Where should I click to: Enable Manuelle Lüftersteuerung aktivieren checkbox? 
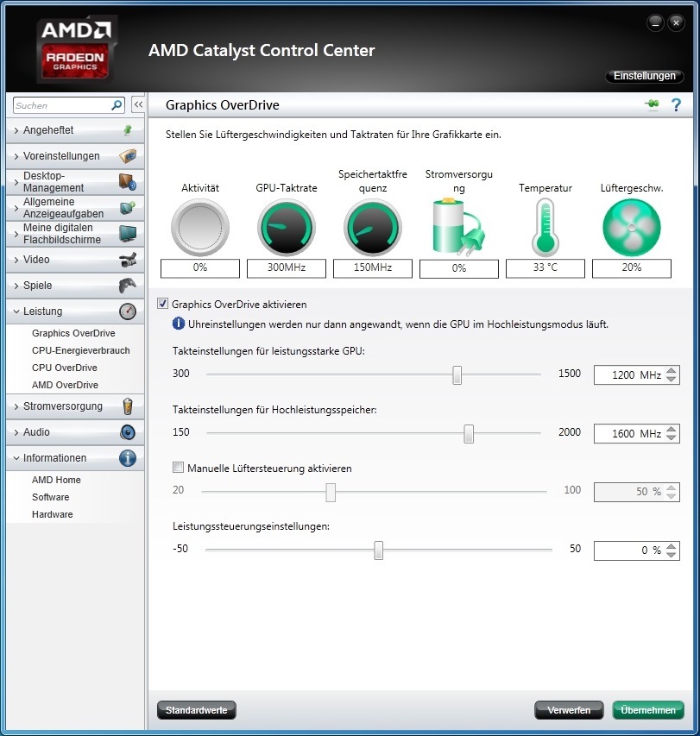(178, 468)
